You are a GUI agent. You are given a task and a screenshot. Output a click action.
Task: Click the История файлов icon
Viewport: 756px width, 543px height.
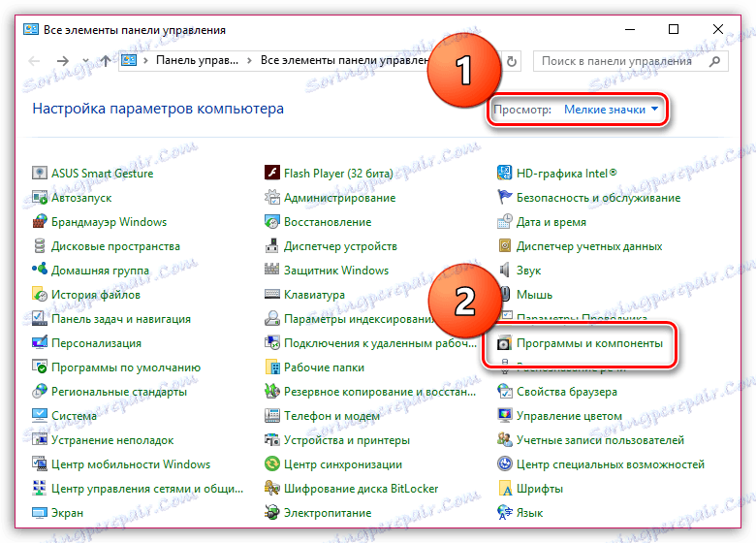click(40, 294)
